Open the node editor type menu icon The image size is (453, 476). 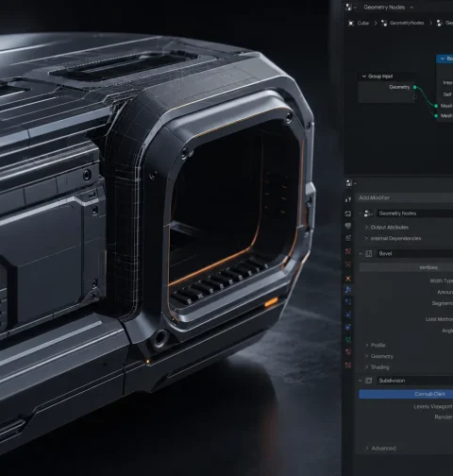(x=350, y=8)
